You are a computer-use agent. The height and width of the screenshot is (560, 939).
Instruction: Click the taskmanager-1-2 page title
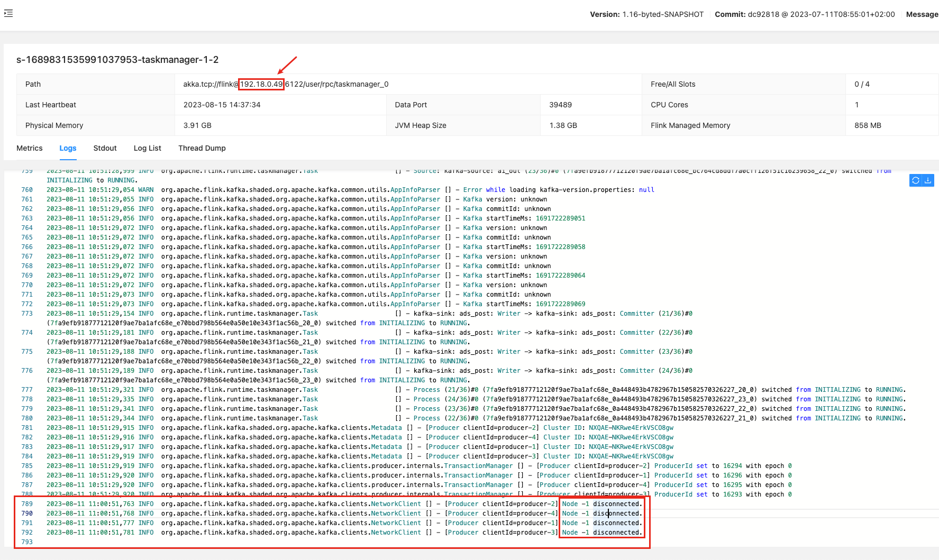pyautogui.click(x=117, y=60)
